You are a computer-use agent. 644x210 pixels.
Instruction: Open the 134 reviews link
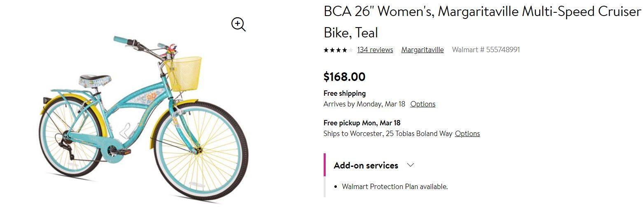(375, 50)
